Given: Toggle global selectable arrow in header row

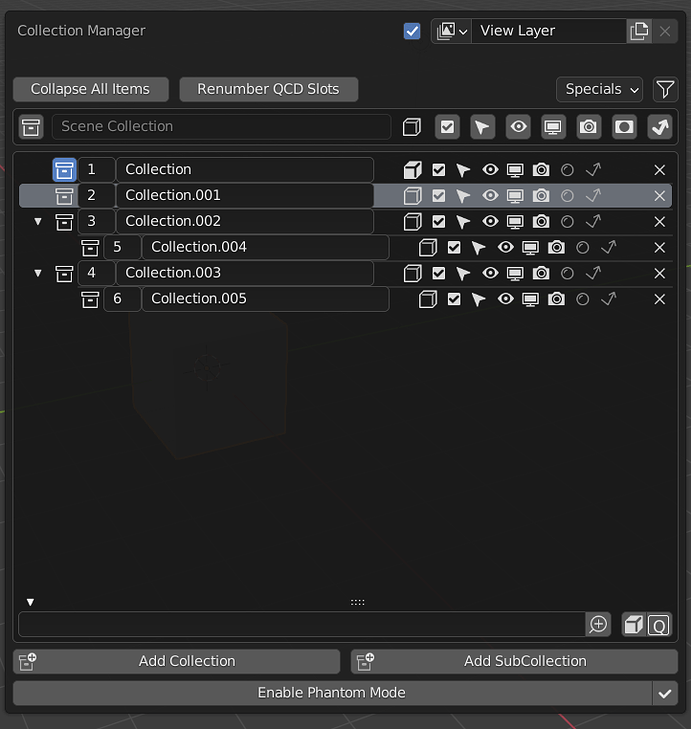Looking at the screenshot, I should [x=483, y=127].
